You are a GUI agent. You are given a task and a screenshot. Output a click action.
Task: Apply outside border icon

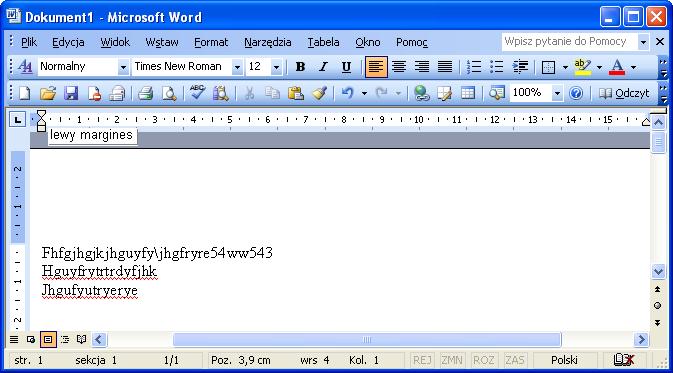point(549,67)
